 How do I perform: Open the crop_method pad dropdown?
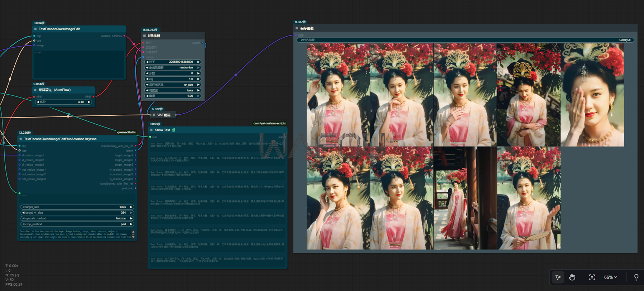coord(77,224)
